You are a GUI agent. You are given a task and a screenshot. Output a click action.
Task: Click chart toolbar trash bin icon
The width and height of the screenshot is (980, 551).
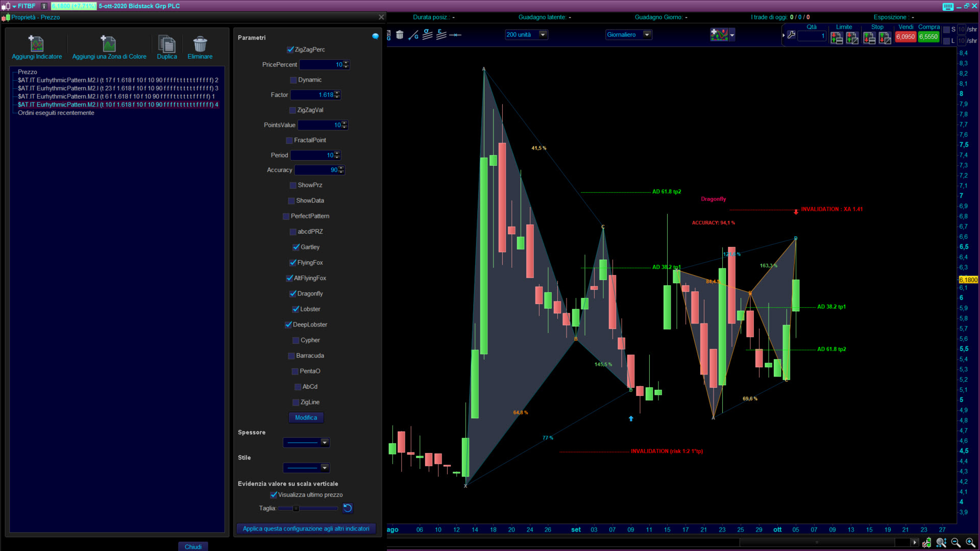pyautogui.click(x=400, y=35)
